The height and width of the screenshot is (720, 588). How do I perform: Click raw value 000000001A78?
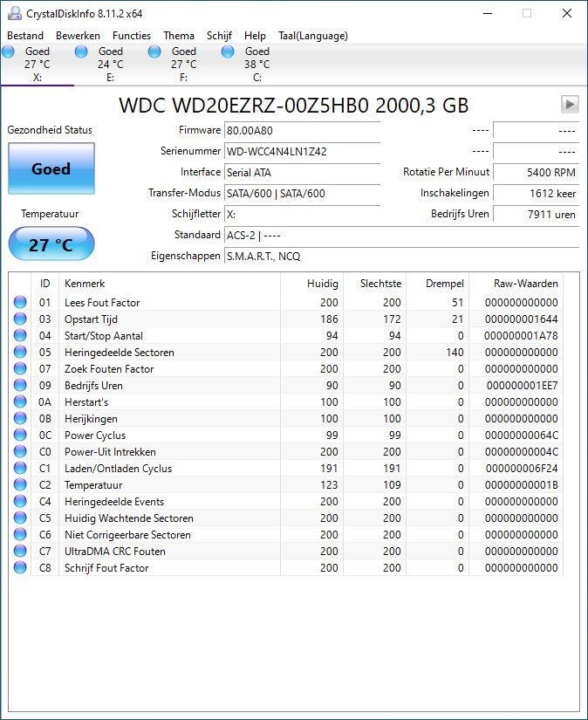tap(521, 335)
